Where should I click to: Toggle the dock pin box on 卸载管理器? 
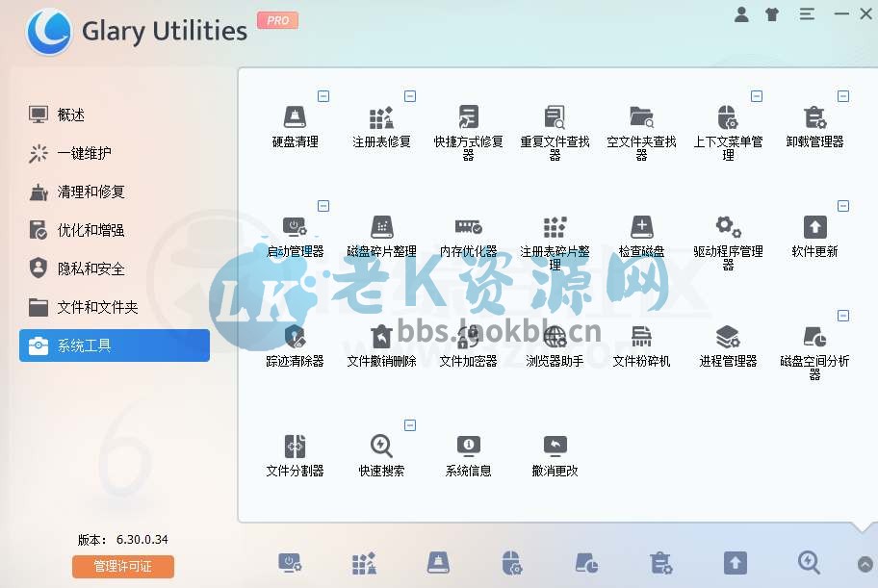coord(843,96)
